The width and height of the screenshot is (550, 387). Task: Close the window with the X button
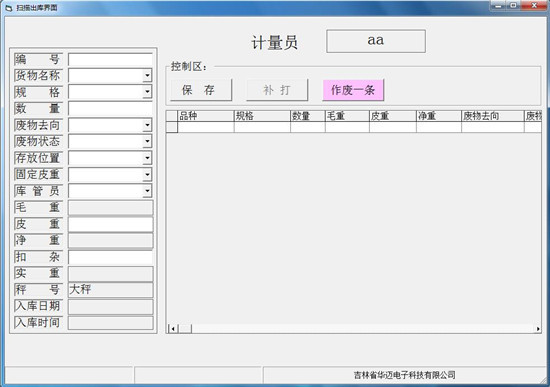pos(534,5)
